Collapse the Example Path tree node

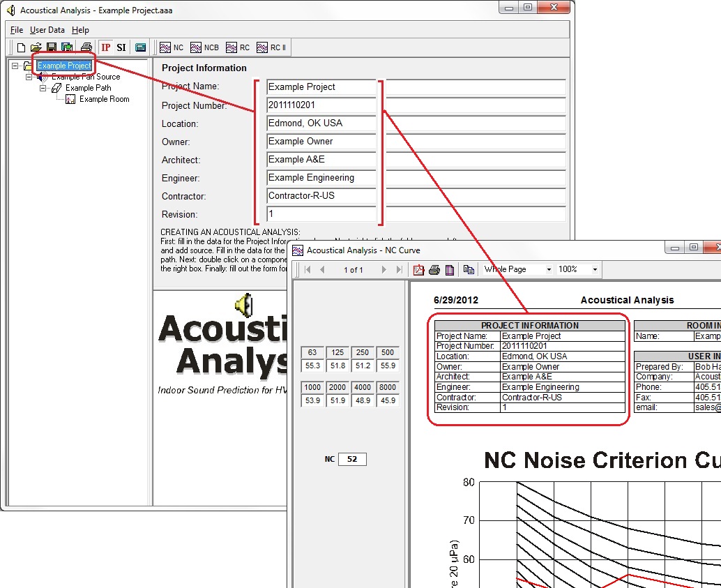tap(43, 88)
